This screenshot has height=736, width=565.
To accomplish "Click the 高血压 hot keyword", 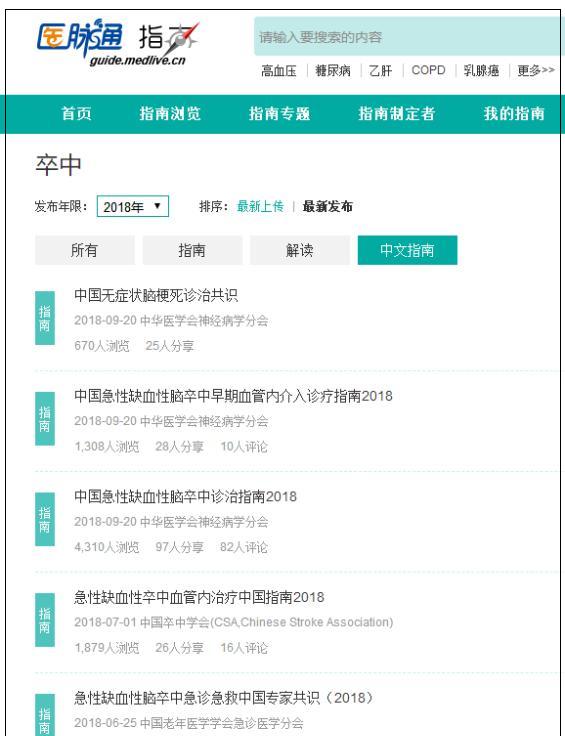I will [279, 70].
